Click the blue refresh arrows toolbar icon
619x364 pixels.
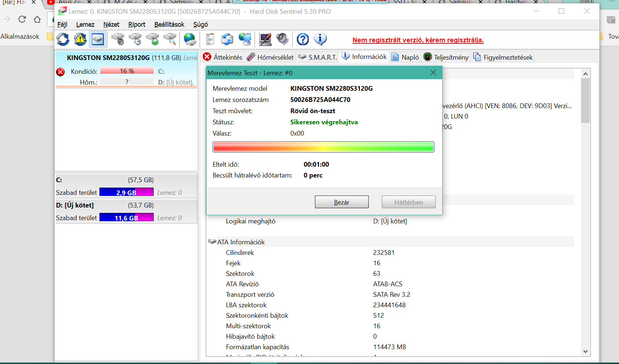coord(63,39)
